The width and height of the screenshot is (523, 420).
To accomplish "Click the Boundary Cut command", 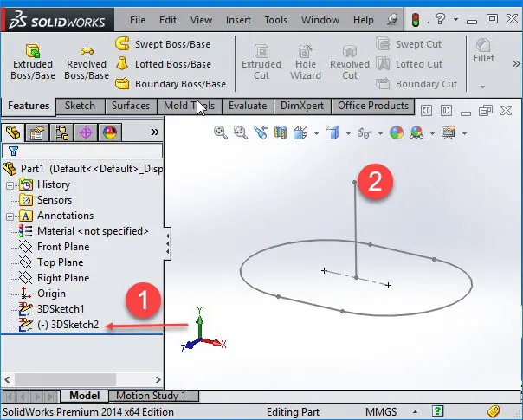I will point(416,84).
